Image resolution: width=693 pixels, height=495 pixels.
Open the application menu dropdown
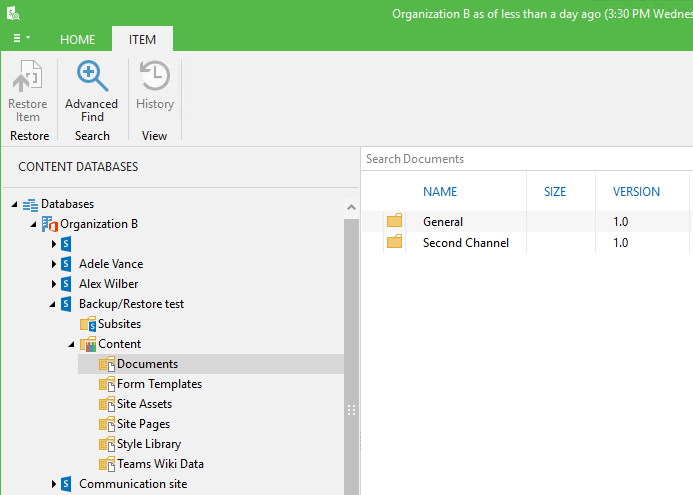(21, 38)
